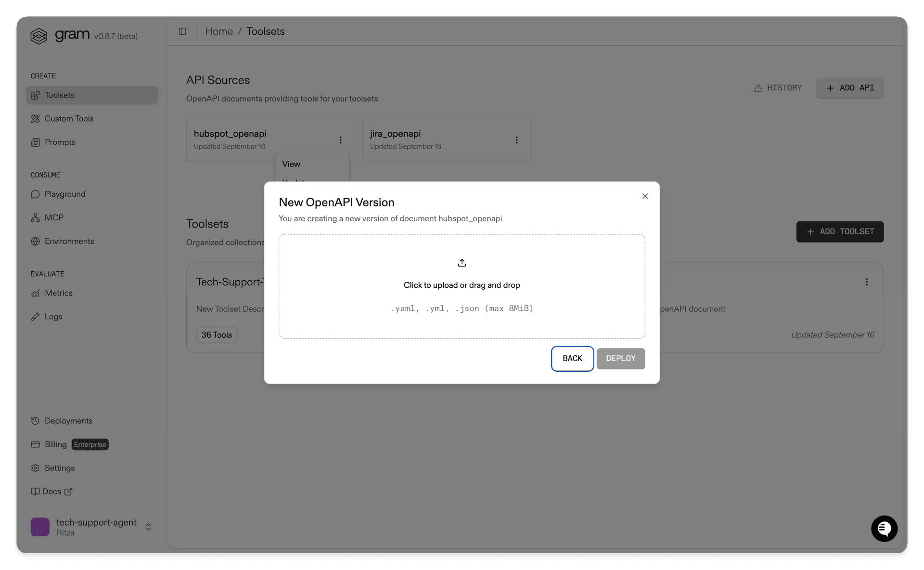
Task: Open the MCP page
Action: coord(53,217)
